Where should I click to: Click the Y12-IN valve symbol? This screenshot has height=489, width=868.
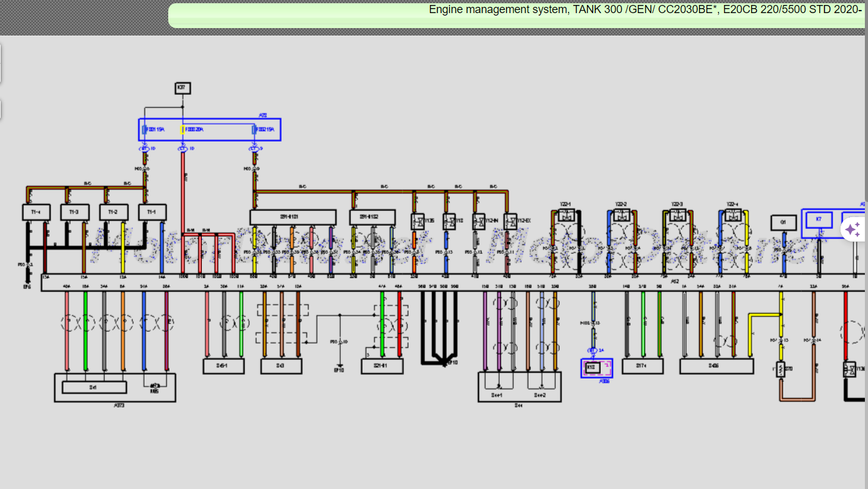[479, 221]
